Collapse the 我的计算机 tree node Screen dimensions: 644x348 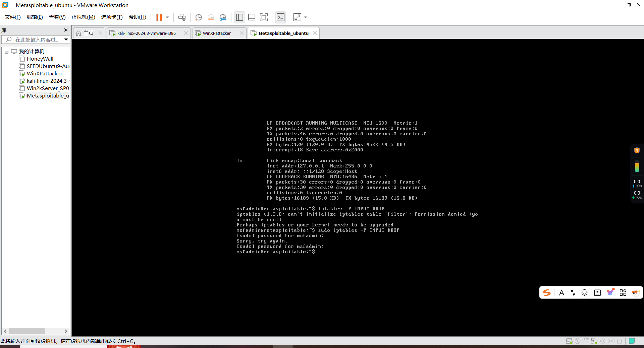[6, 52]
